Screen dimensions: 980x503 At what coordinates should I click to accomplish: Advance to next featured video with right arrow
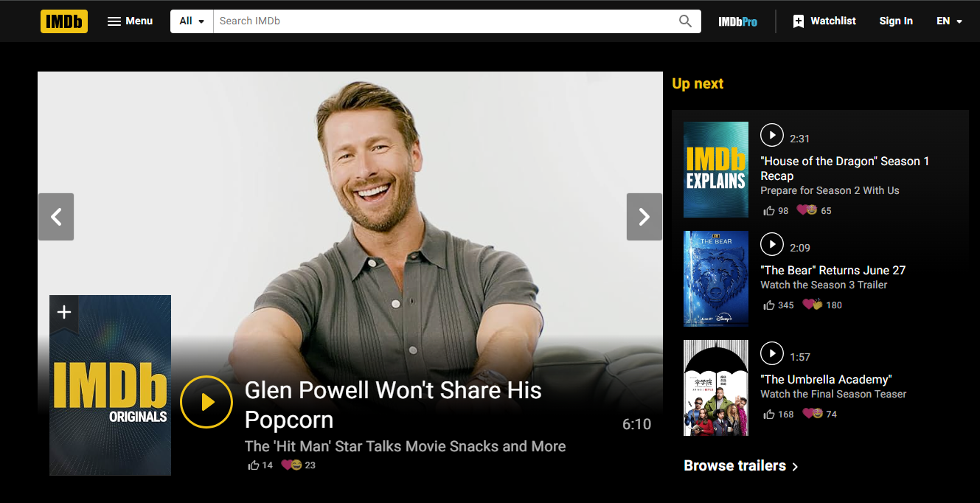[644, 217]
